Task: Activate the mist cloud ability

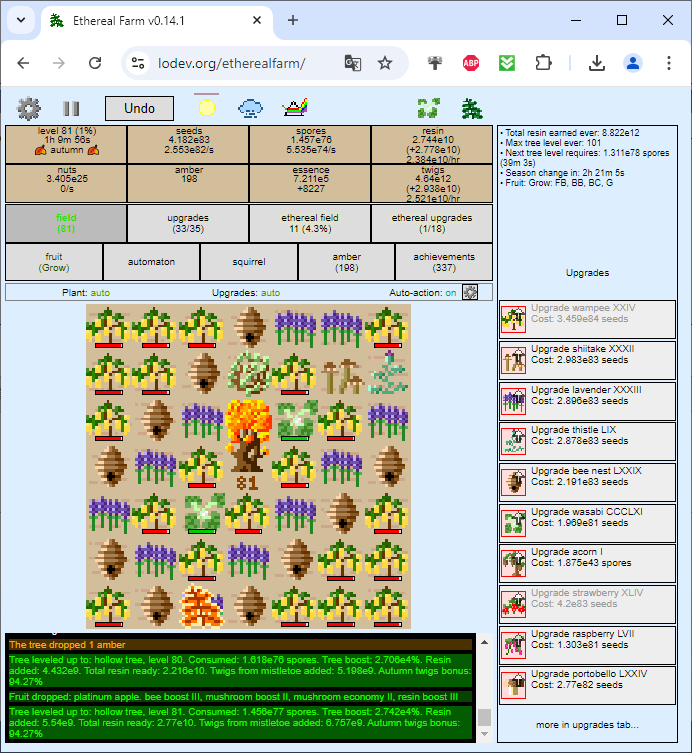Action: (x=250, y=108)
